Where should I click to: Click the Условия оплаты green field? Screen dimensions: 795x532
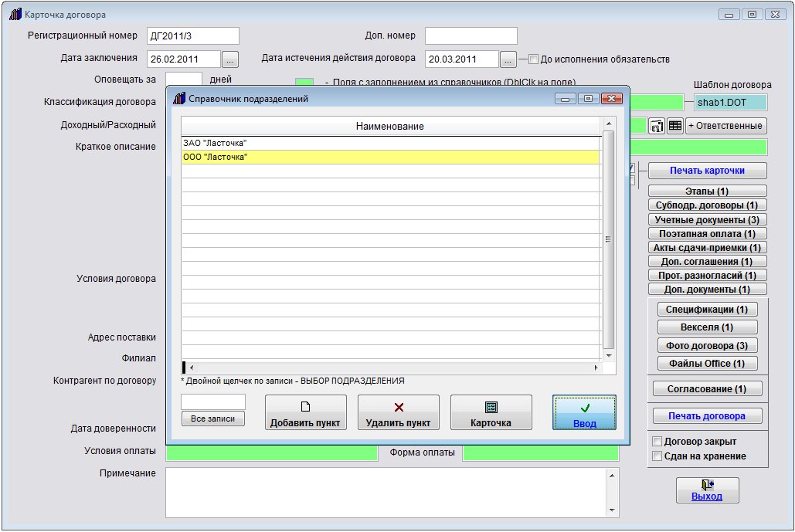(x=272, y=453)
